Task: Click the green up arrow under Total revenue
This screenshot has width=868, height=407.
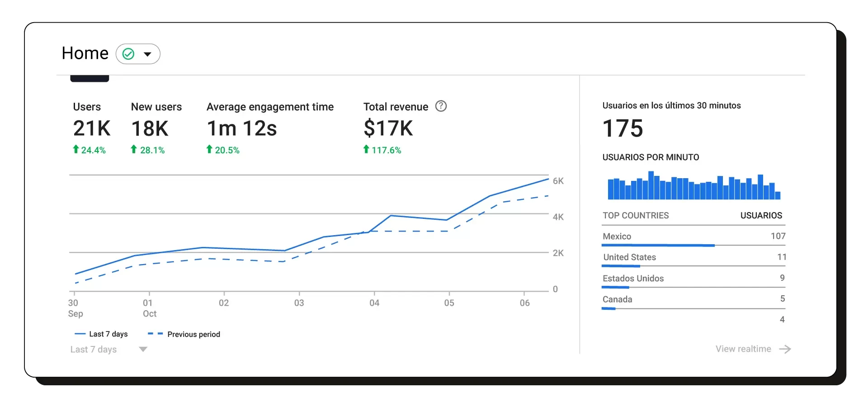Action: 366,149
